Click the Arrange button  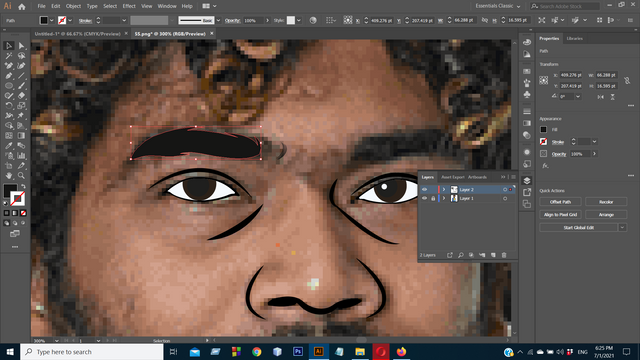(x=606, y=215)
